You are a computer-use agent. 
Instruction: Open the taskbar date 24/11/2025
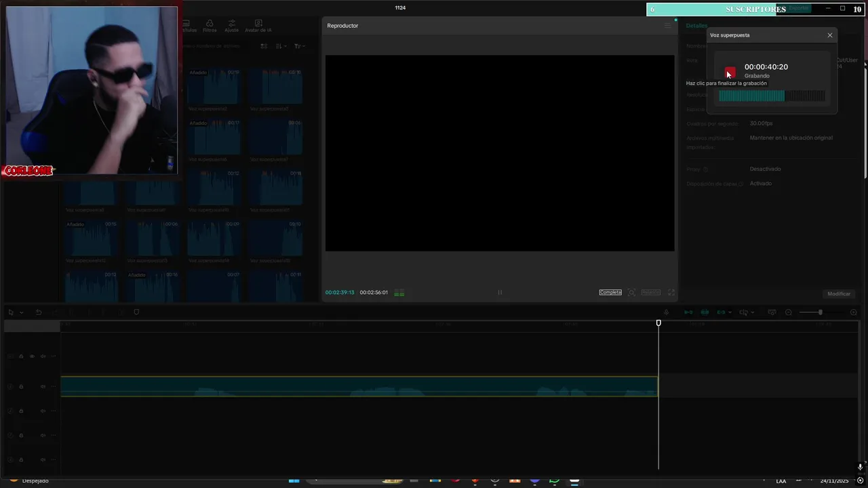pos(834,481)
